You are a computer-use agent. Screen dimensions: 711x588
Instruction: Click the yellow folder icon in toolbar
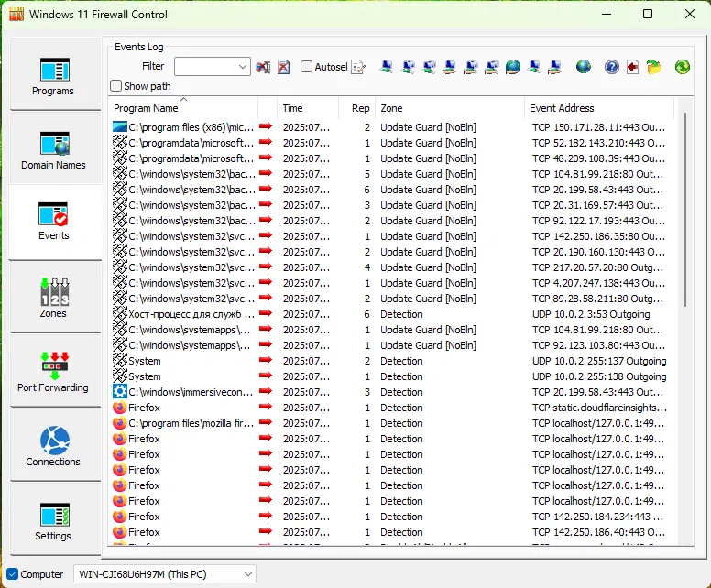(654, 67)
